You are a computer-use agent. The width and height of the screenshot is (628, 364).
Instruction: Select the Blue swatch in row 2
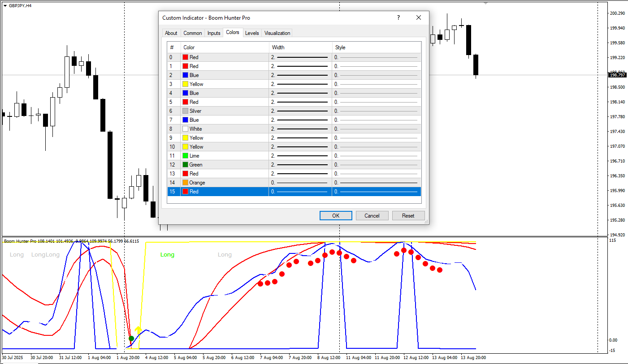click(185, 75)
